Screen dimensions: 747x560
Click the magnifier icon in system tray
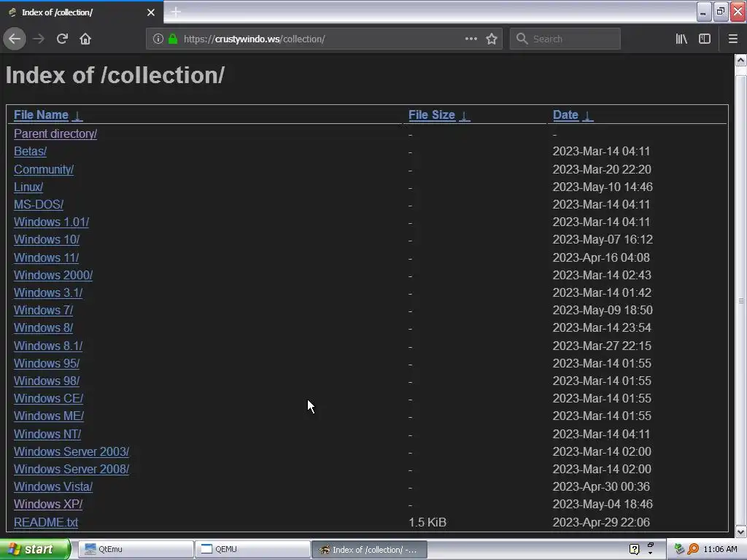pos(693,550)
